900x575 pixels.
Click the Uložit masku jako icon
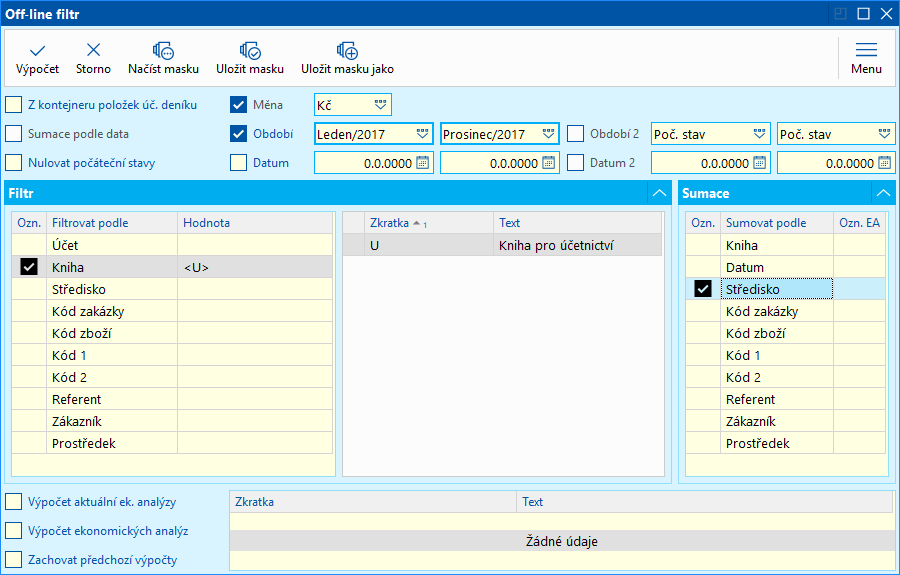[x=347, y=50]
